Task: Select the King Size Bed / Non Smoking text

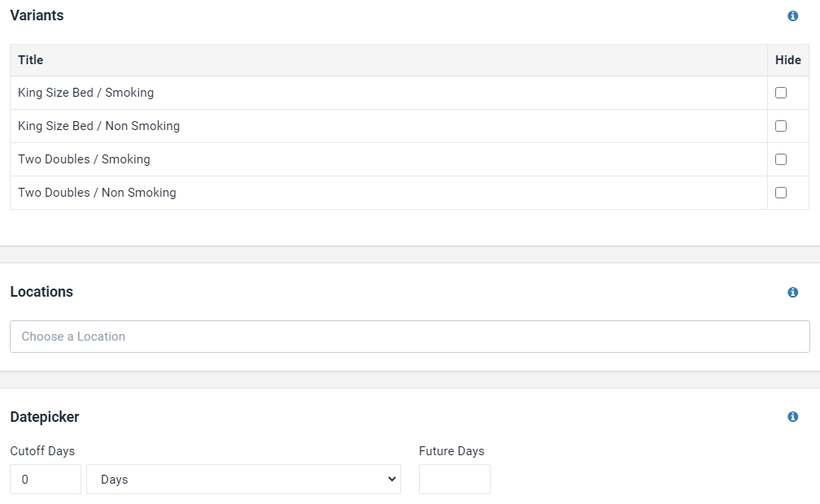Action: coord(99,126)
